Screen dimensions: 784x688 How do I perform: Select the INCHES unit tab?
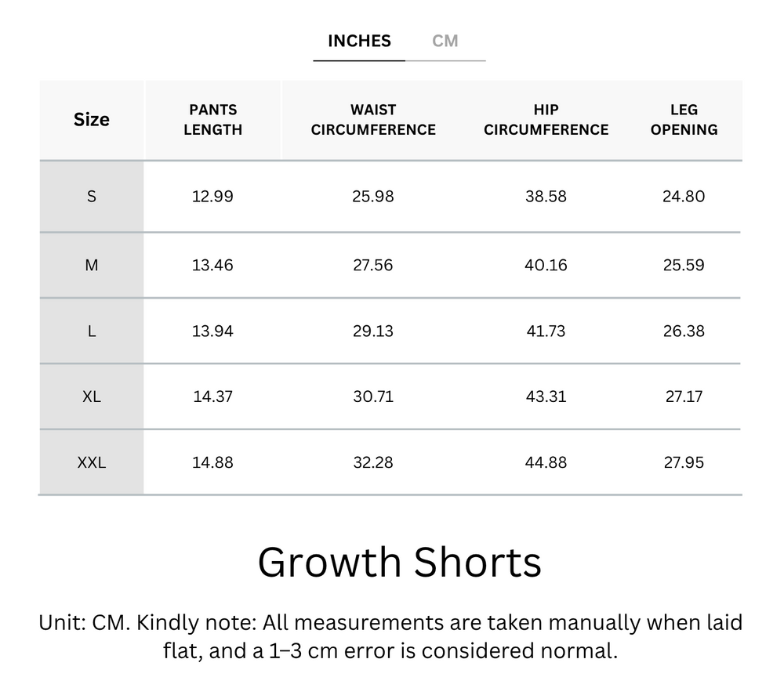pos(358,41)
